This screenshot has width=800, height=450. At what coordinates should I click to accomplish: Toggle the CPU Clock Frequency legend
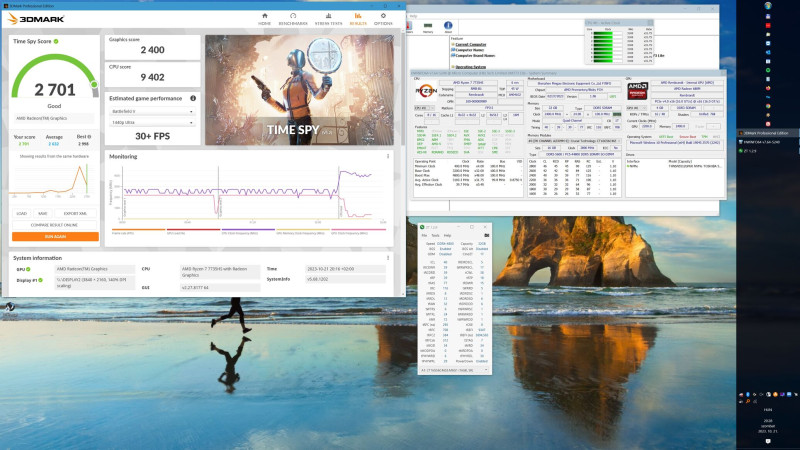pyautogui.click(x=248, y=231)
